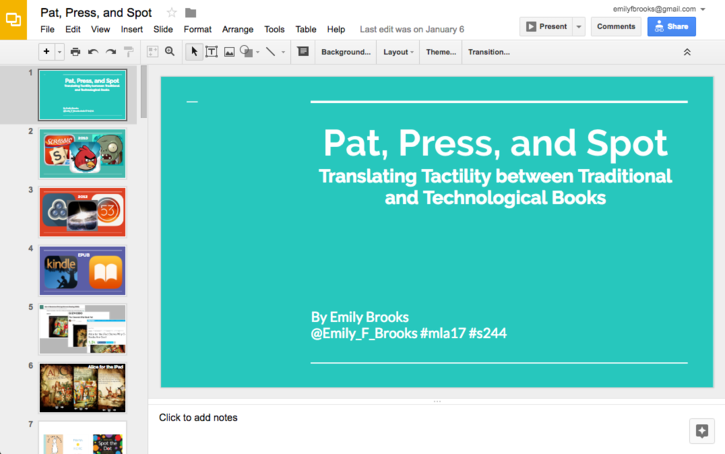Open the Background settings

click(x=346, y=52)
